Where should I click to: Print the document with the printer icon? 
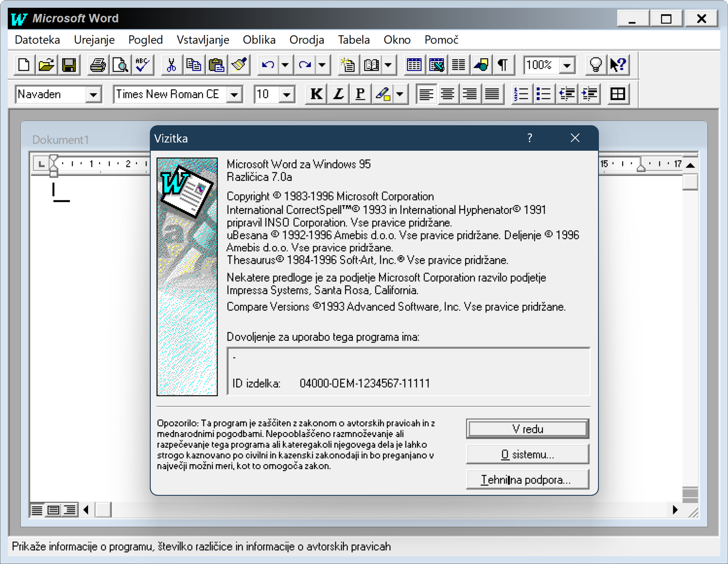pyautogui.click(x=98, y=65)
